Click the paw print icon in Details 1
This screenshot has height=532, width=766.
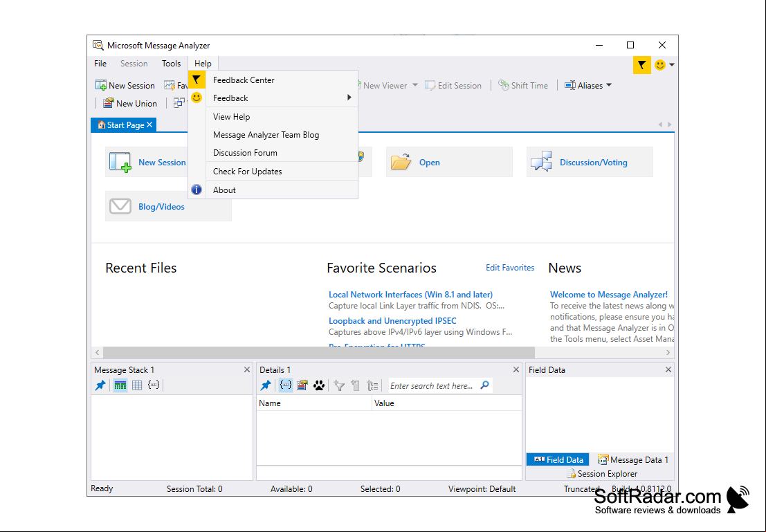pos(319,385)
